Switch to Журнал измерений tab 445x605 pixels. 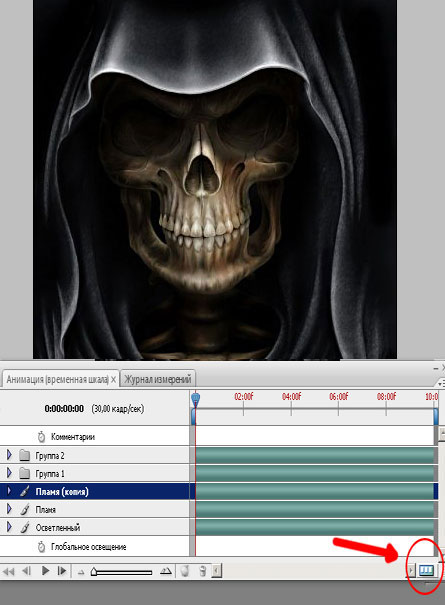click(x=157, y=380)
